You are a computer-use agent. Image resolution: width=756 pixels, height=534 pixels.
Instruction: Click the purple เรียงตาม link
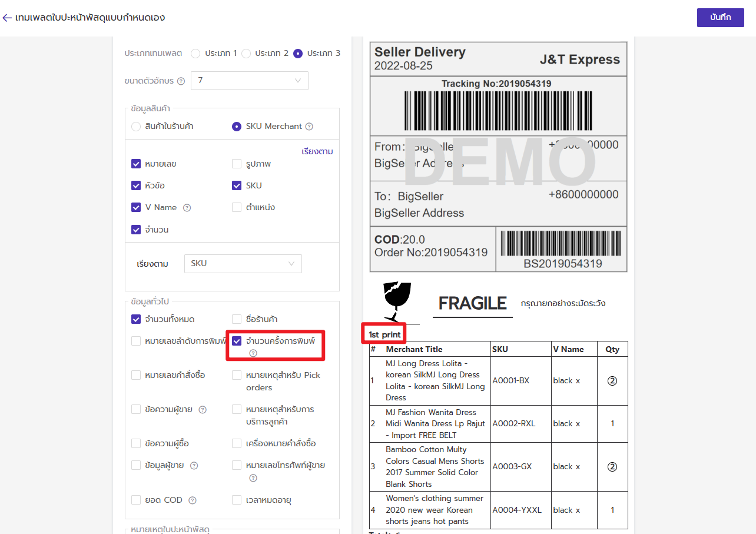317,152
